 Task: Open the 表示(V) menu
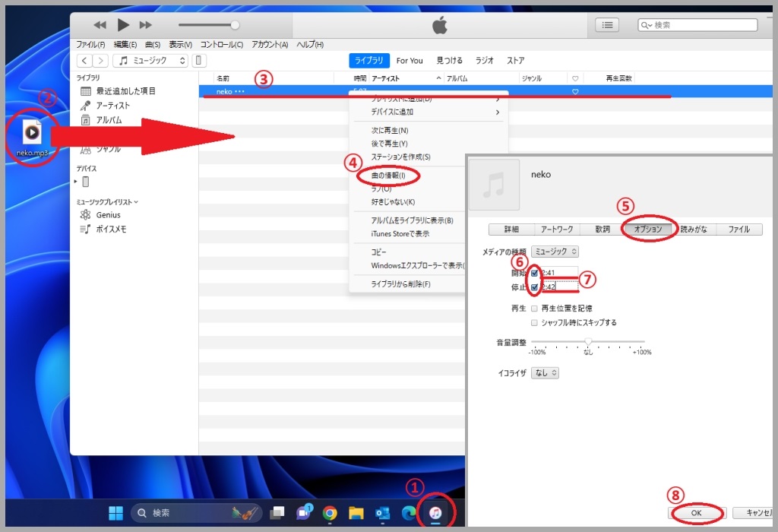(180, 45)
